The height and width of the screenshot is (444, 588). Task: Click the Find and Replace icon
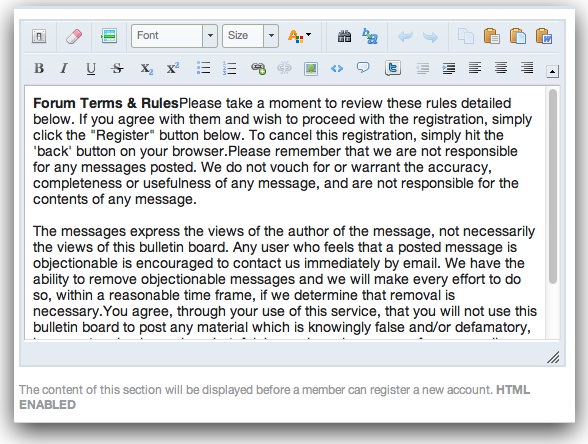pos(370,36)
